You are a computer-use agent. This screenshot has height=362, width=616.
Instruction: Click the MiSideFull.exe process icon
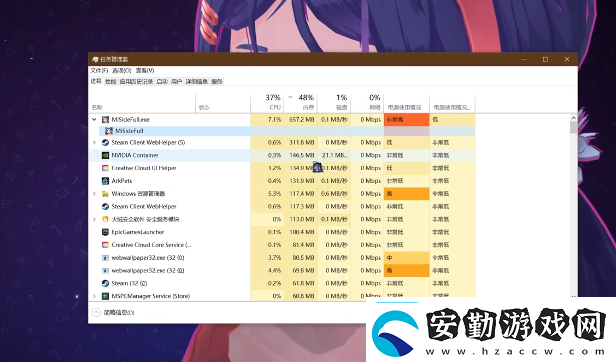click(105, 119)
